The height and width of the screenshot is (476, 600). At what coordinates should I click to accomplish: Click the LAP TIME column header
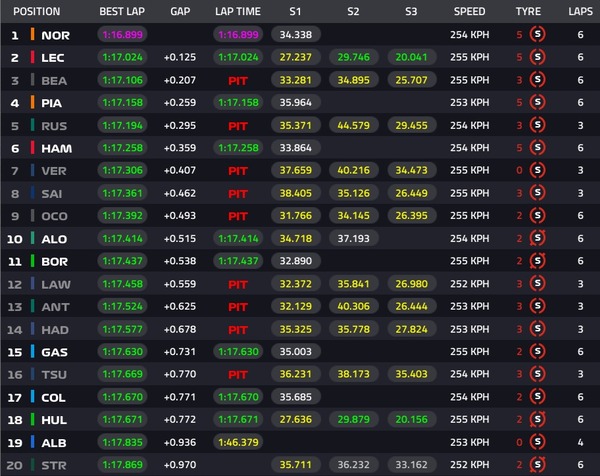pyautogui.click(x=237, y=11)
